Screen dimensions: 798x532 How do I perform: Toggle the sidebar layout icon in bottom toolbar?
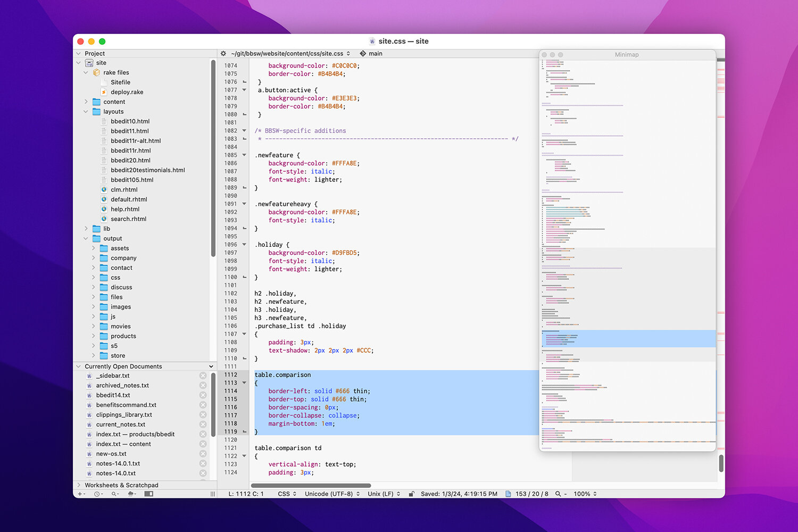point(148,493)
